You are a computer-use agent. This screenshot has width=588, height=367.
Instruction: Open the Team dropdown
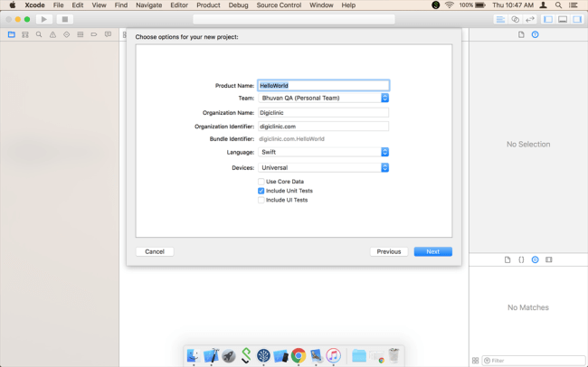tap(323, 98)
